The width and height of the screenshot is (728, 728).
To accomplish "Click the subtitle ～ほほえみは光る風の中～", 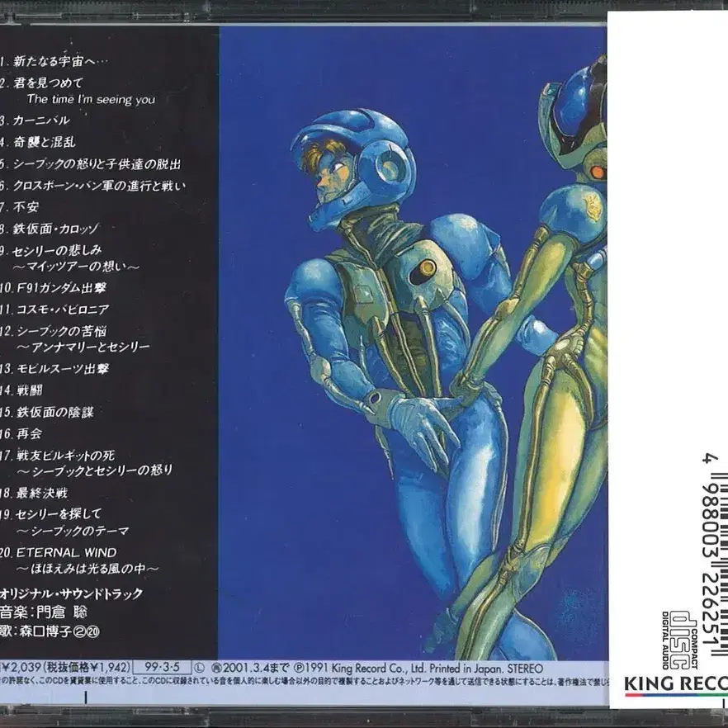I will coord(88,568).
